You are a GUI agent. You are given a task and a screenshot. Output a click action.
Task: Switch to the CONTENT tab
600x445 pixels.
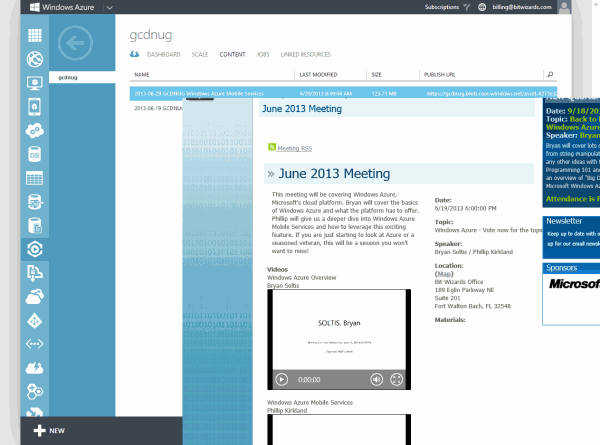point(232,54)
